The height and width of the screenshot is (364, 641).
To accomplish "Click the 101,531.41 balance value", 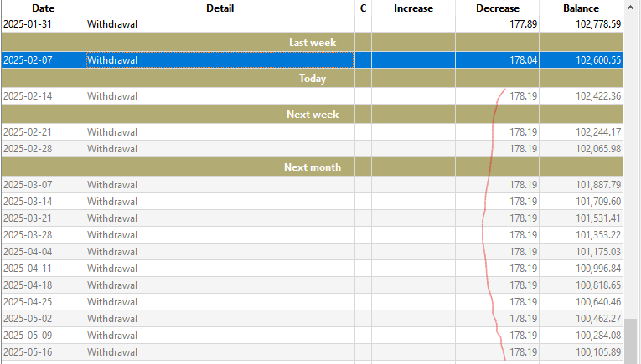I will (x=598, y=218).
